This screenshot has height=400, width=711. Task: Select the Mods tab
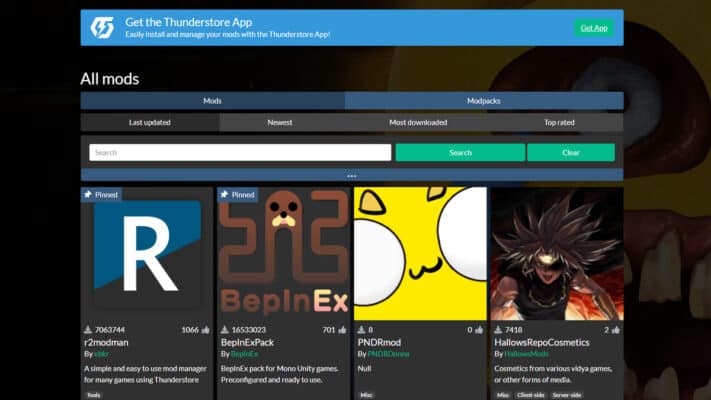tap(213, 101)
